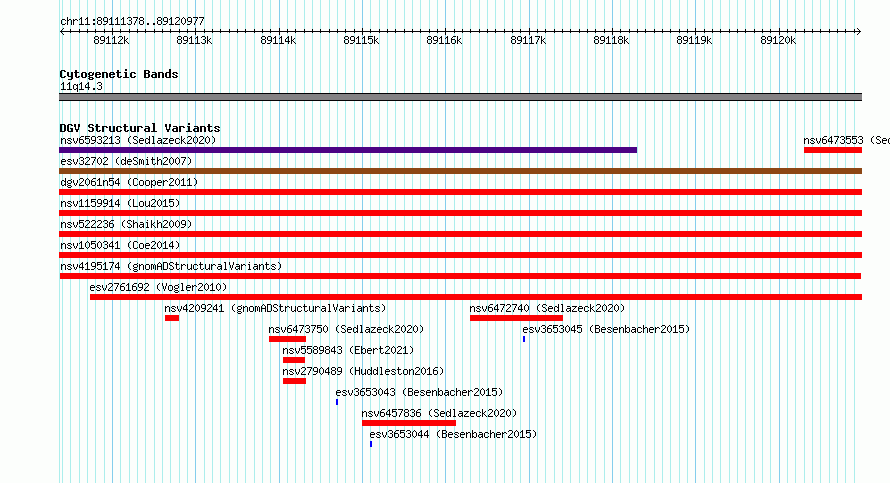Click the red nsv5589843 variant bar
Image resolution: width=890 pixels, height=483 pixels.
pyautogui.click(x=293, y=360)
